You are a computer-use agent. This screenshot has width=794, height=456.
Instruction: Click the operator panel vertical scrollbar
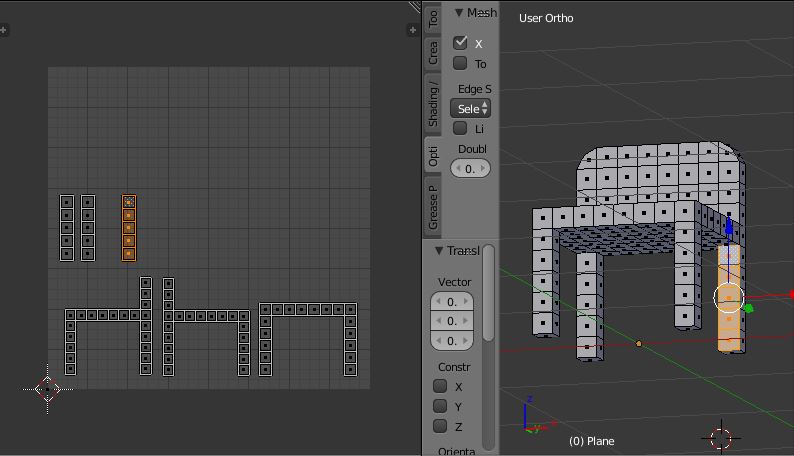(x=488, y=294)
